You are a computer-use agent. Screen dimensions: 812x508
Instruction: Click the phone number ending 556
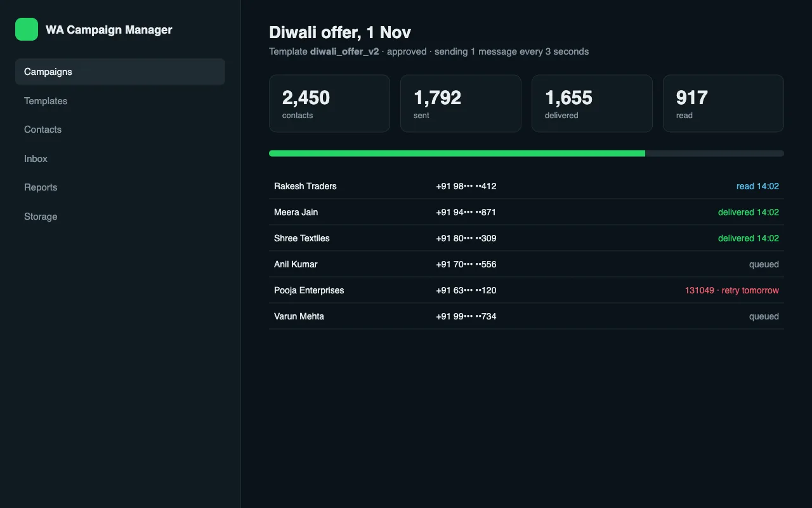pos(466,264)
